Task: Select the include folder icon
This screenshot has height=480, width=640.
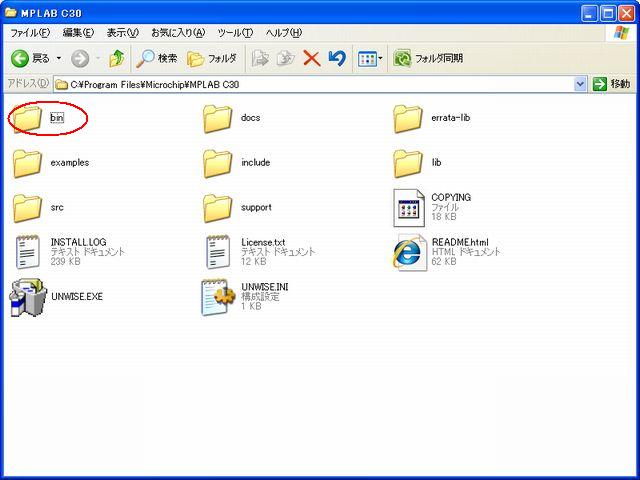Action: (217, 163)
